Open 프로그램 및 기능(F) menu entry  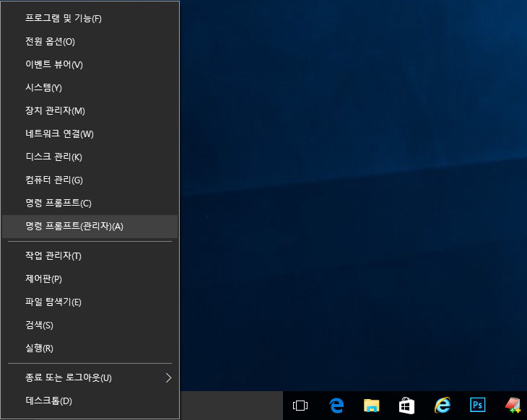tap(90, 19)
